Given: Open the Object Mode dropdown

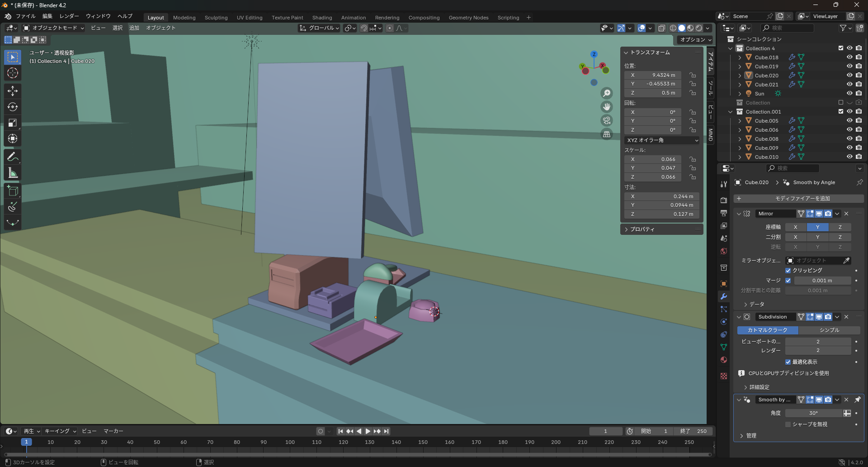Looking at the screenshot, I should tap(54, 28).
